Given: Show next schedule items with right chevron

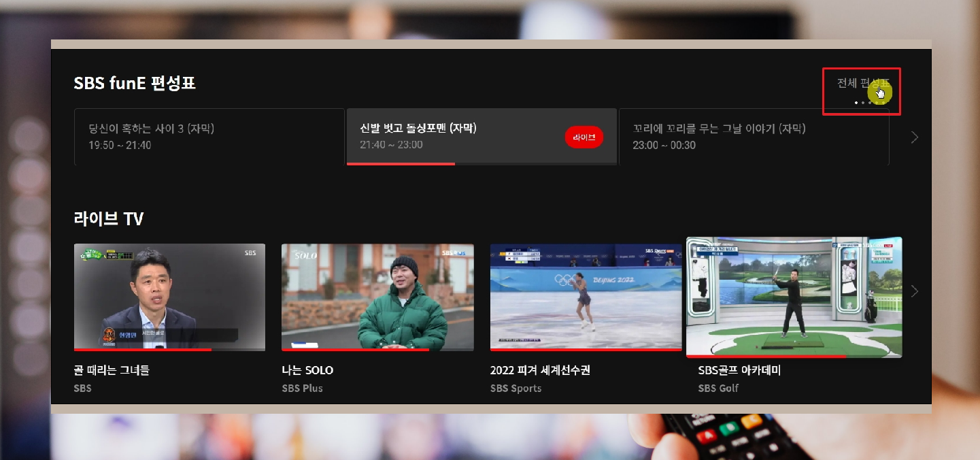Looking at the screenshot, I should pyautogui.click(x=915, y=137).
